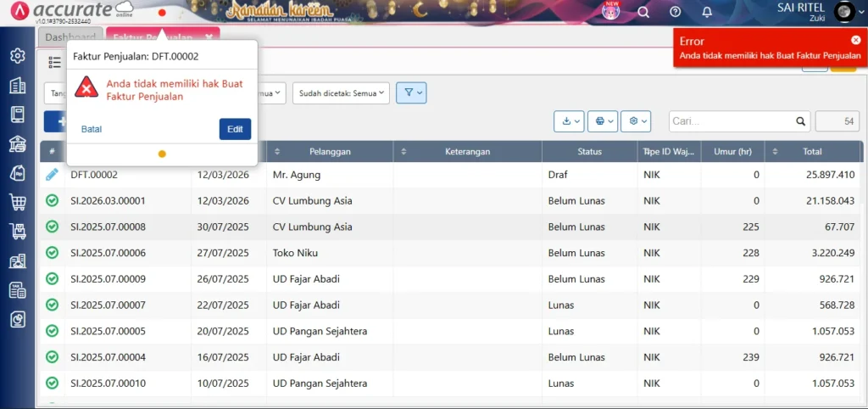Viewport: 868px width, 409px height.
Task: Open the global search magnifier
Action: [x=643, y=12]
